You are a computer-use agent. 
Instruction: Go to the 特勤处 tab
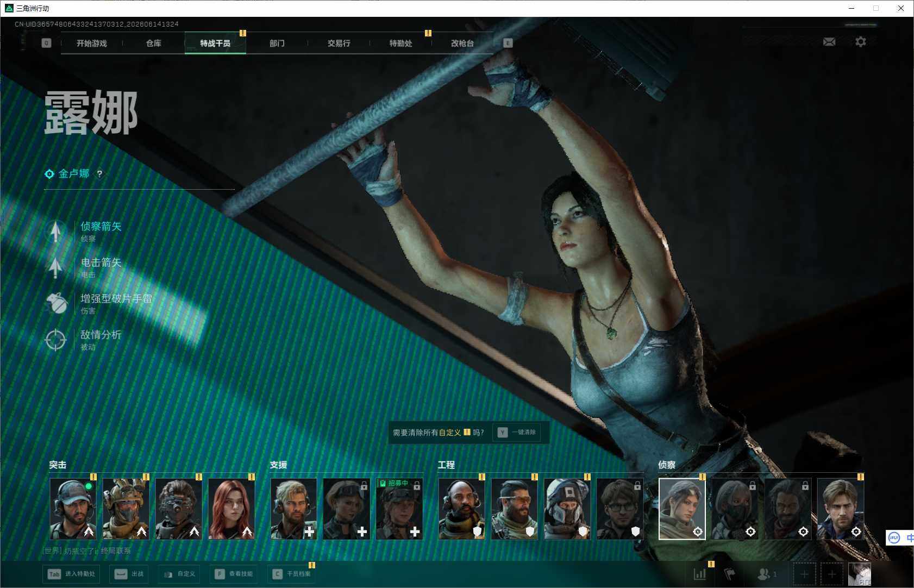pos(401,43)
